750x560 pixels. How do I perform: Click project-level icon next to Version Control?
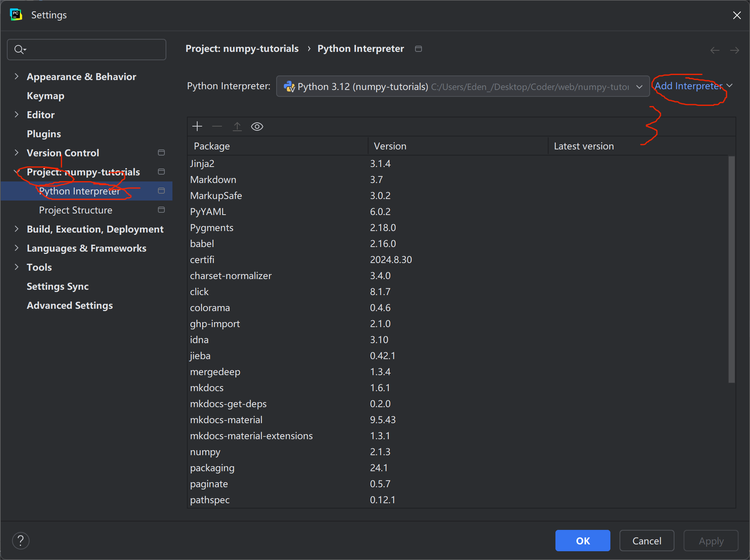point(161,152)
